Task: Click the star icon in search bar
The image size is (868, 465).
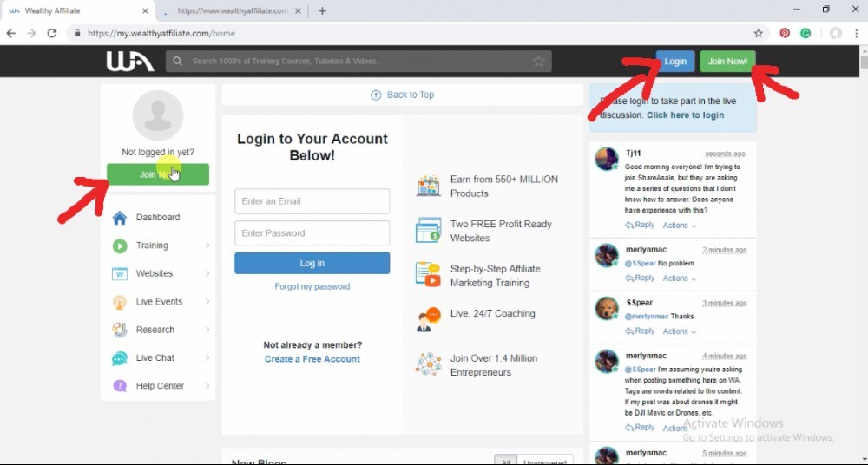Action: coord(539,62)
